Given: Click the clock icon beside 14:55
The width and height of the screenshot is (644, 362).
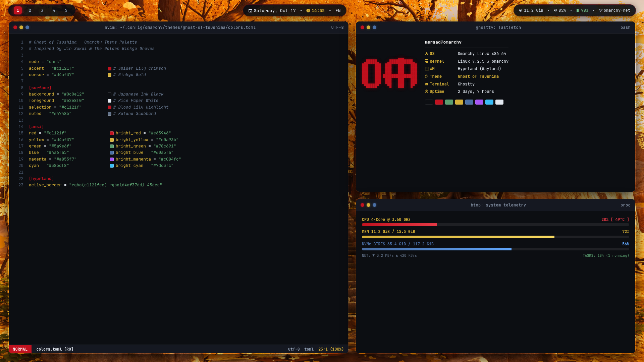Looking at the screenshot, I should pyautogui.click(x=308, y=11).
